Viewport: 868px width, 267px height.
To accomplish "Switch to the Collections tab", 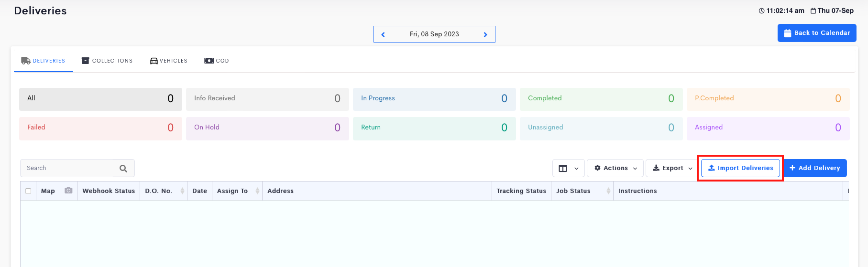I will click(107, 61).
